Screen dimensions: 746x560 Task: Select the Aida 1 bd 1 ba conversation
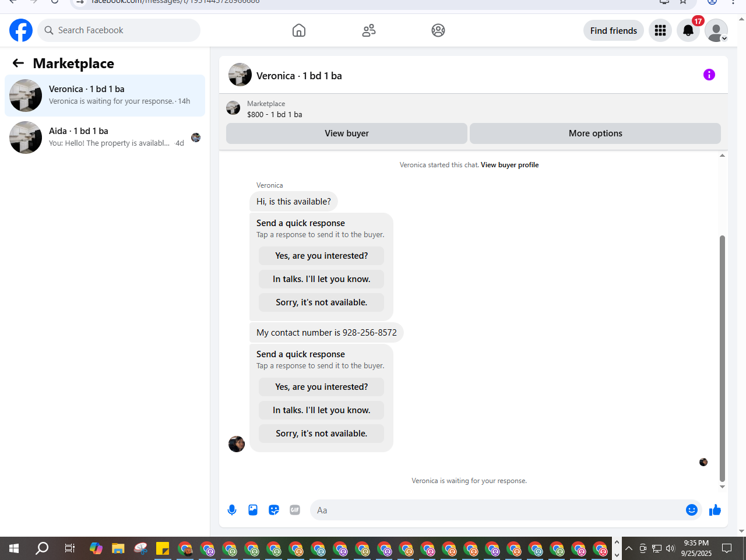[105, 138]
